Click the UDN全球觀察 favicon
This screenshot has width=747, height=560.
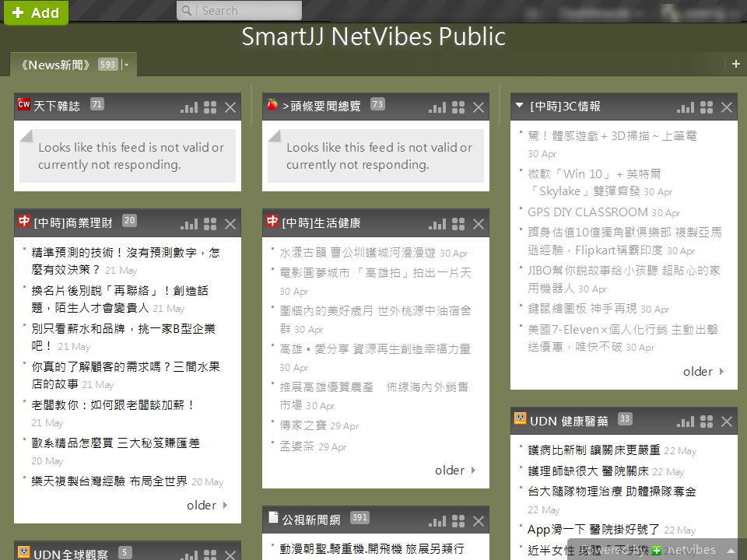click(24, 552)
